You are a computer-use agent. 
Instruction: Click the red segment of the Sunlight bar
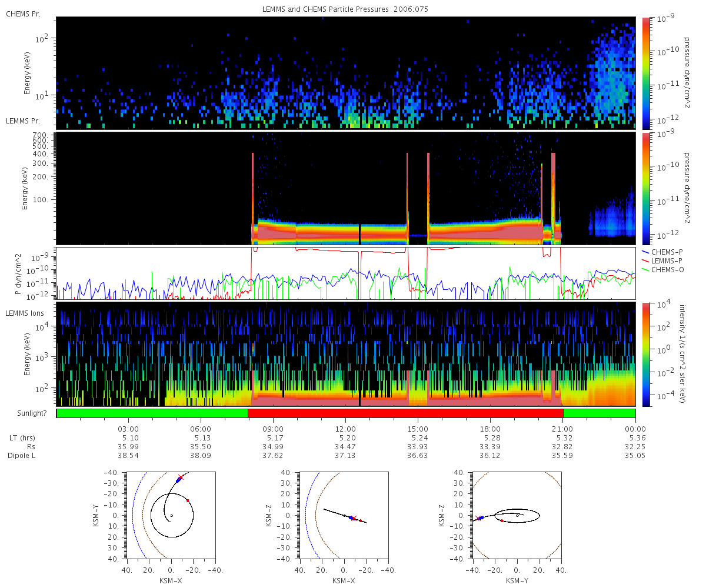point(405,413)
